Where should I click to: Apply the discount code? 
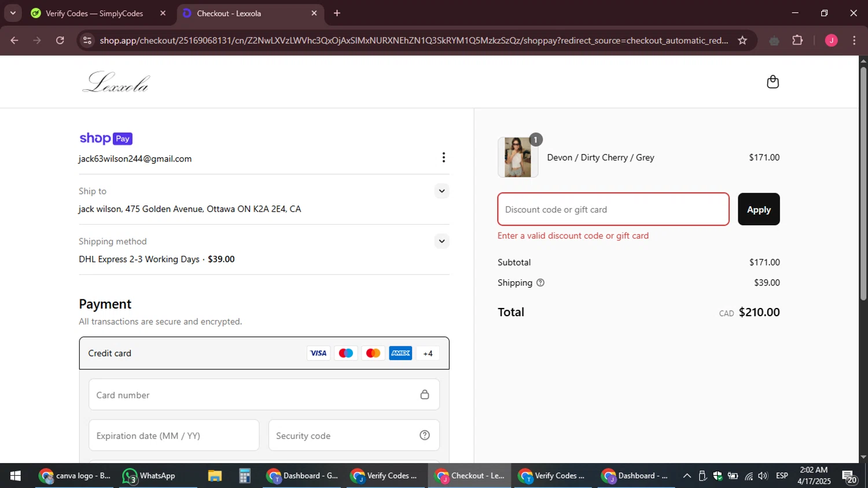click(759, 209)
